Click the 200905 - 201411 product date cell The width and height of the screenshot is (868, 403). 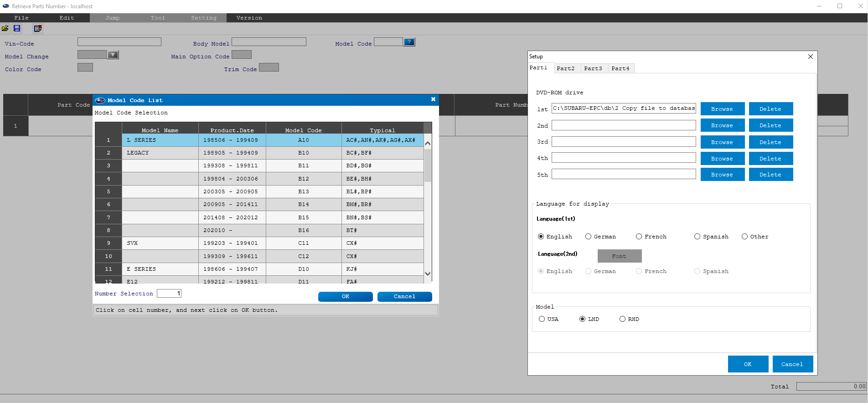click(232, 204)
